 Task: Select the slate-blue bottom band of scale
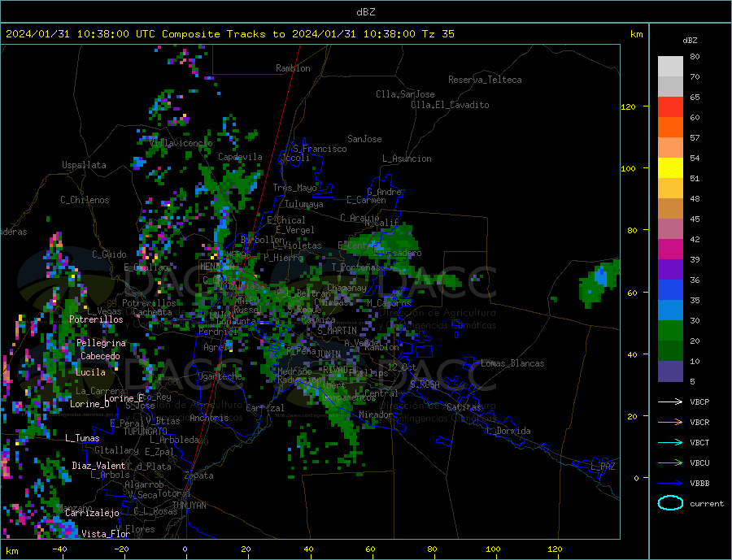[x=670, y=371]
